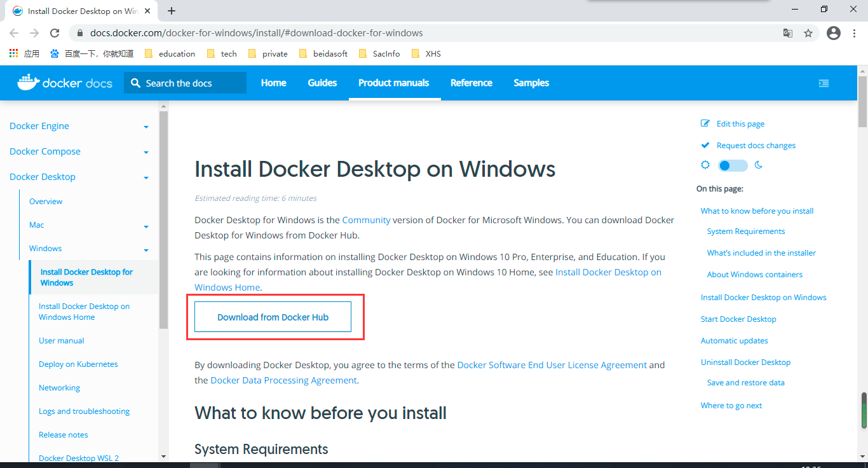
Task: Click the translate page icon in address bar
Action: [x=787, y=33]
